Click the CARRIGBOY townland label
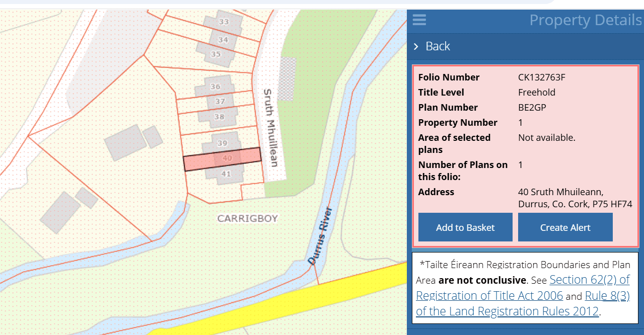This screenshot has width=644, height=335. tap(247, 219)
